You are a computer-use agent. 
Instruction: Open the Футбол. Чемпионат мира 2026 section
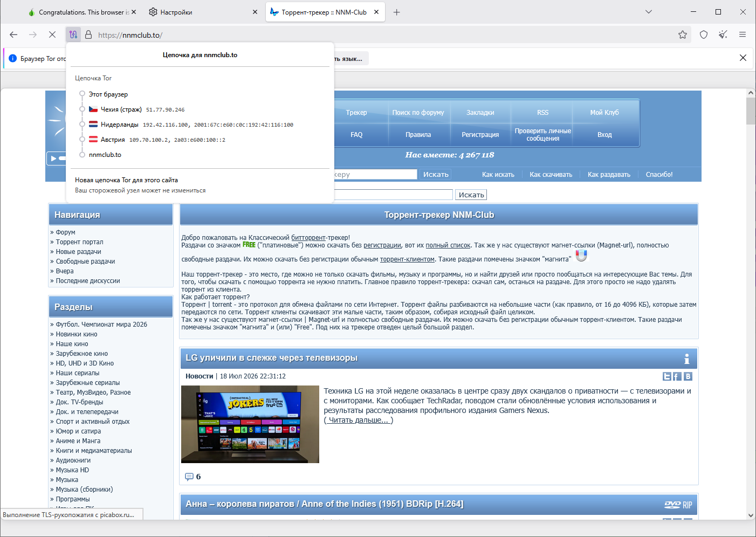[x=101, y=325]
